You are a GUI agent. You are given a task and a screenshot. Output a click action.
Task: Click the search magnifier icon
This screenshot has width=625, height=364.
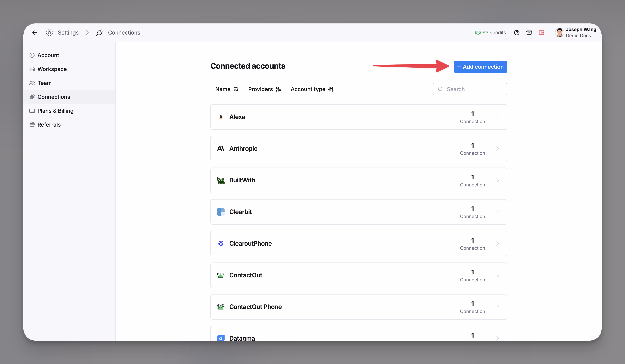[x=440, y=89]
